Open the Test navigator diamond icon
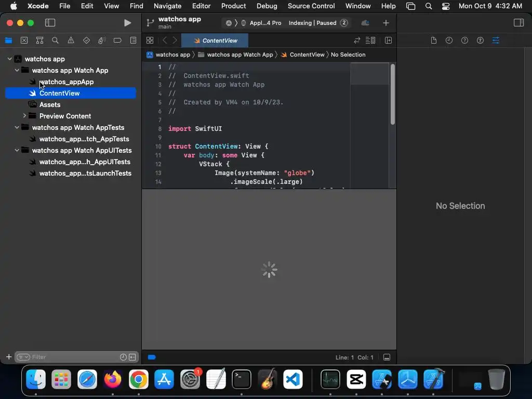The image size is (532, 399). [x=87, y=41]
